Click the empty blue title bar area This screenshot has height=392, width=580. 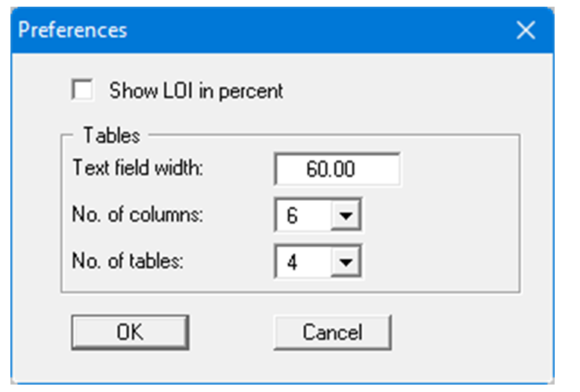[314, 30]
